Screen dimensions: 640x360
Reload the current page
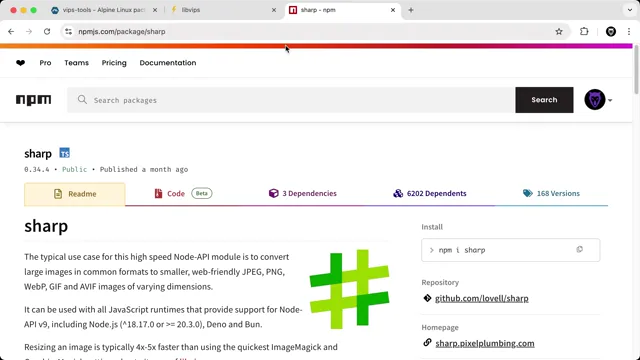pos(47,31)
